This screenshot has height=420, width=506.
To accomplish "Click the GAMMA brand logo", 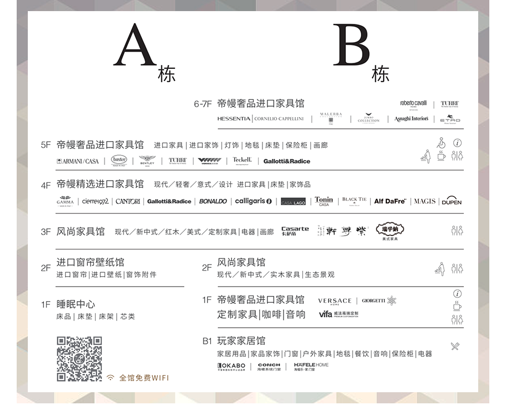I will click(65, 201).
